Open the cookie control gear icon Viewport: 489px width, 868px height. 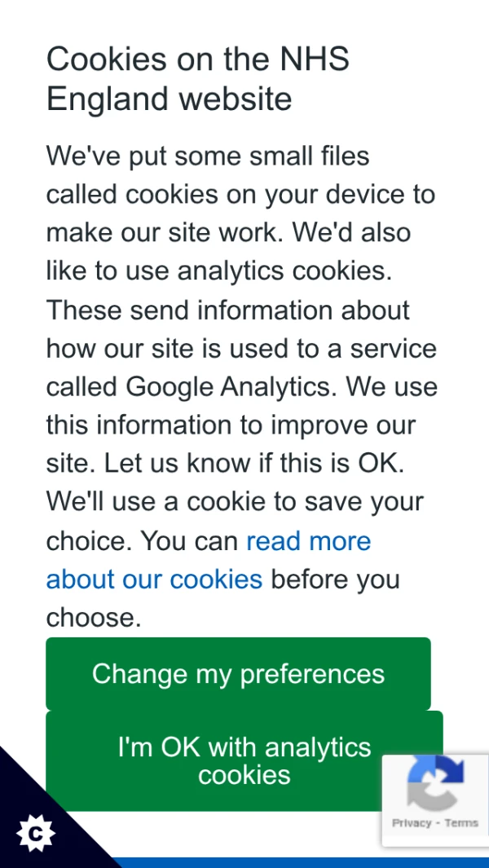36,833
